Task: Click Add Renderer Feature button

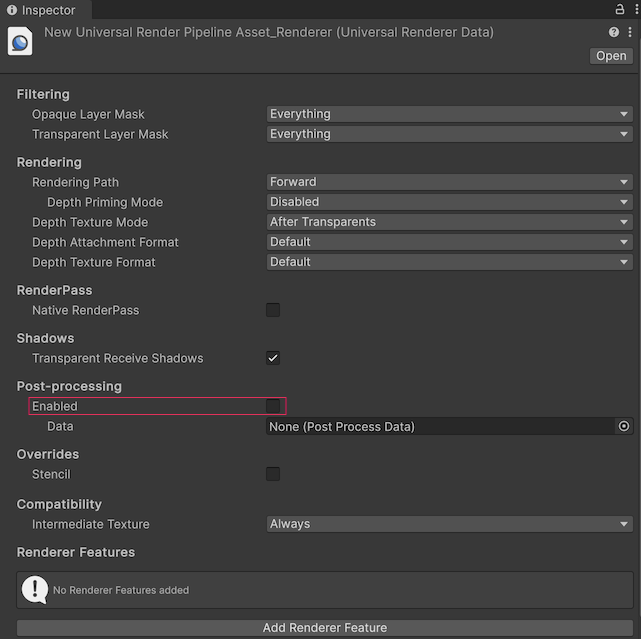Action: (x=325, y=628)
